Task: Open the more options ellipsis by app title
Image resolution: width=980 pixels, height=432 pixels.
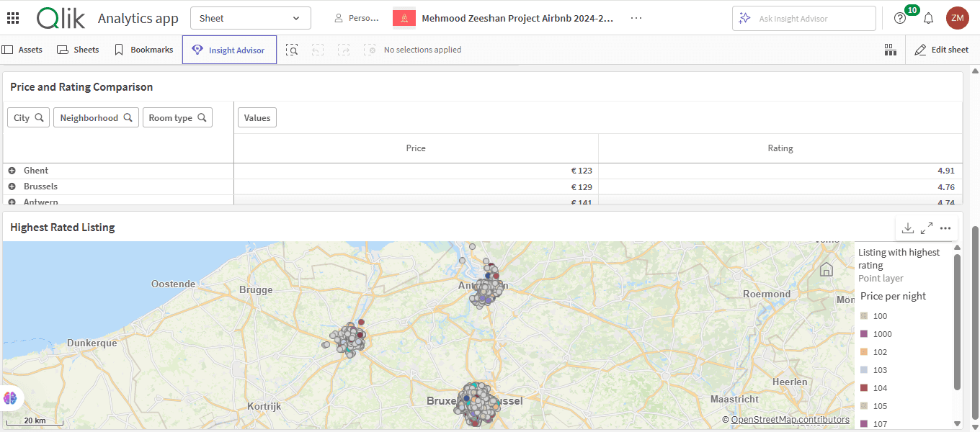Action: click(x=636, y=18)
